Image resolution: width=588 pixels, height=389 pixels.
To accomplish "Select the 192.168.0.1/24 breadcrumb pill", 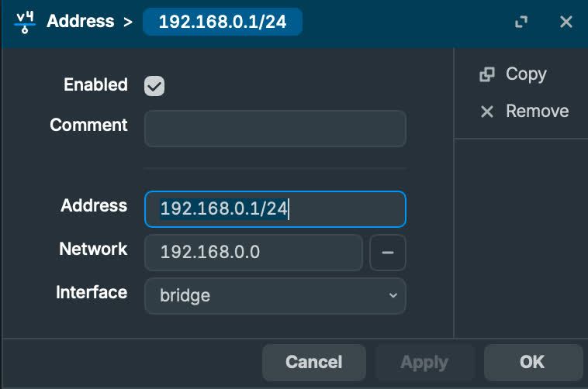I will pos(222,22).
